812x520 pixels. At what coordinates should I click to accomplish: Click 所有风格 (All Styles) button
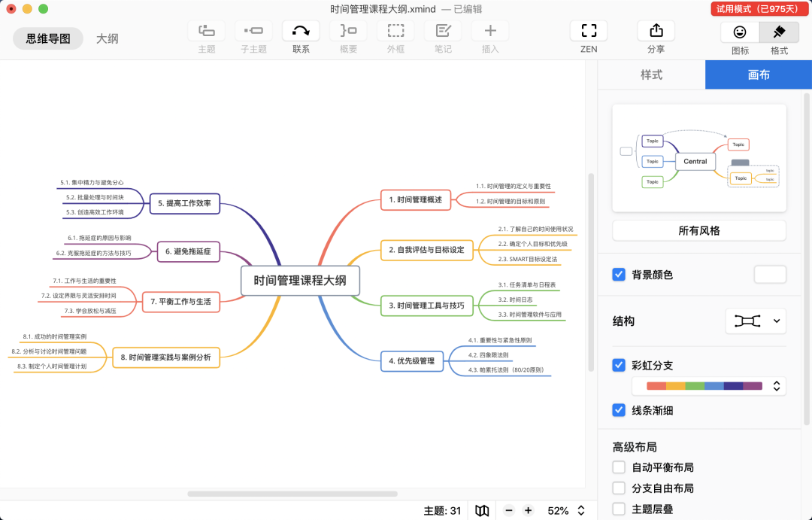point(699,231)
